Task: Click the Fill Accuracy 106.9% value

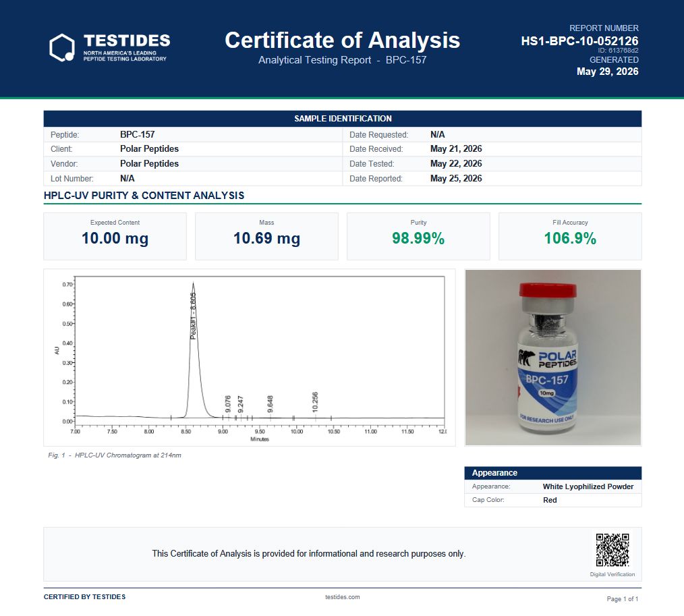Action: pos(570,238)
